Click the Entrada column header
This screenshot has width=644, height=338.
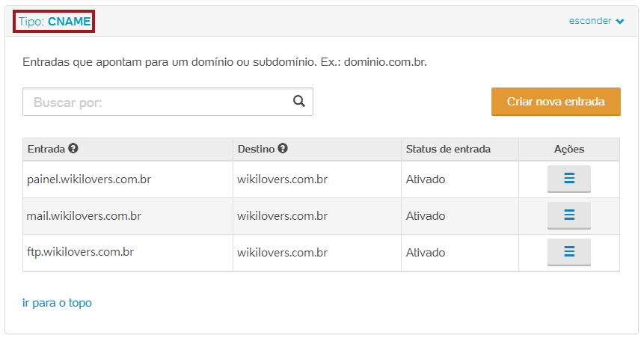(46, 149)
